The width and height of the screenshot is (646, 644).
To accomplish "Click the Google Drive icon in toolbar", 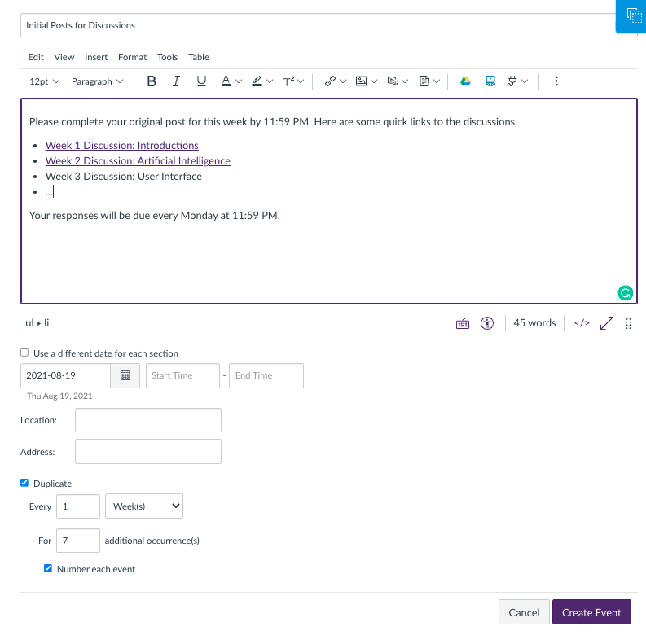I will pyautogui.click(x=465, y=81).
